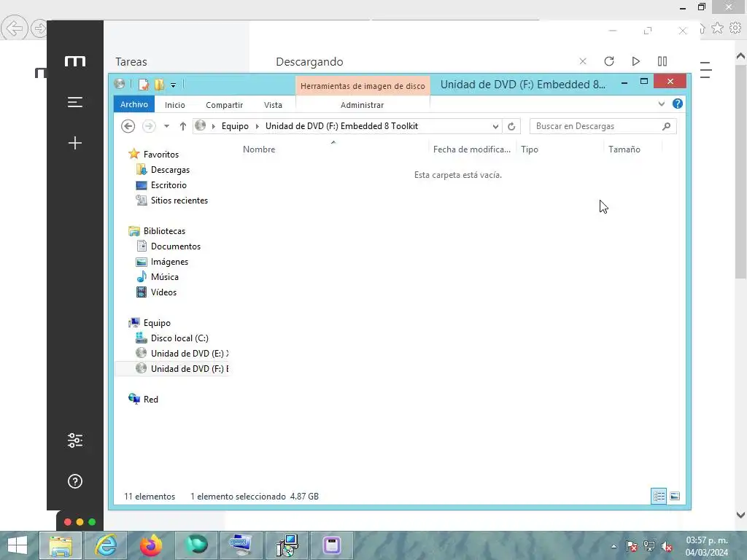
Task: Open the Windows Start button
Action: tap(18, 545)
